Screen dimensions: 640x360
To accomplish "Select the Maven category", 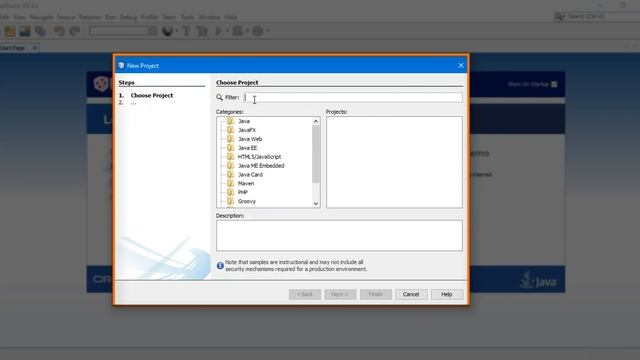I will [x=246, y=184].
